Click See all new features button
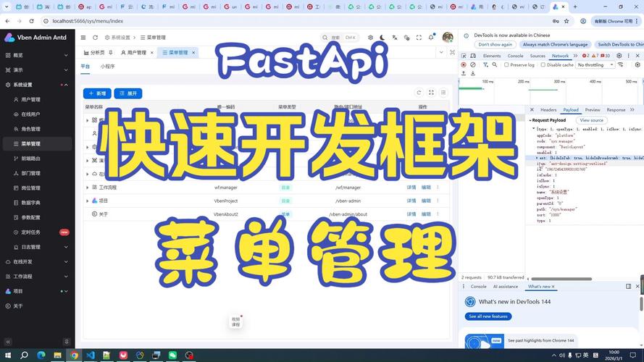Screen dimensions: 644x362 pos(488,316)
